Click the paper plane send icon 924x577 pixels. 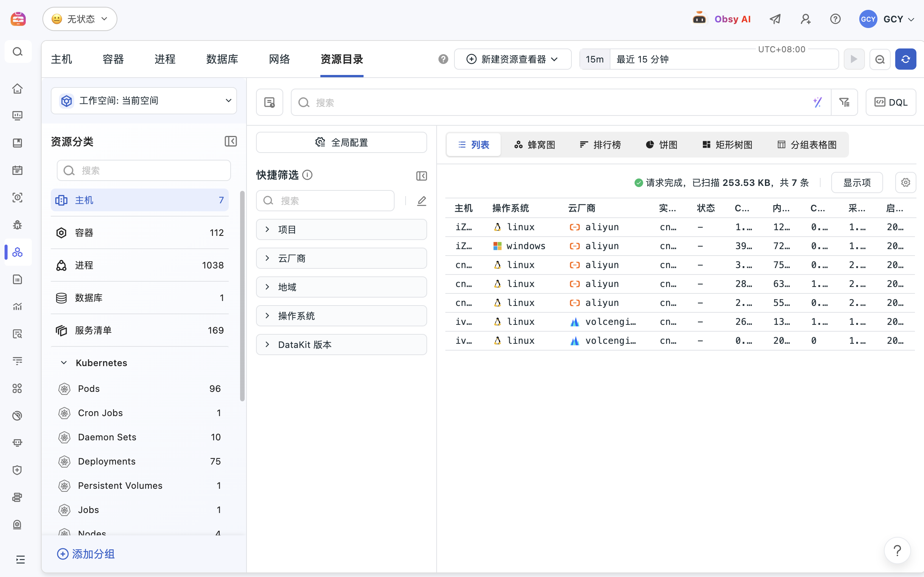point(775,19)
